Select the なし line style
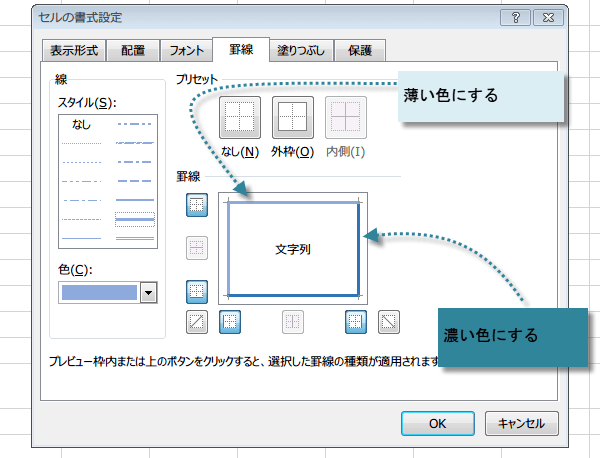This screenshot has width=600, height=458. click(x=82, y=124)
